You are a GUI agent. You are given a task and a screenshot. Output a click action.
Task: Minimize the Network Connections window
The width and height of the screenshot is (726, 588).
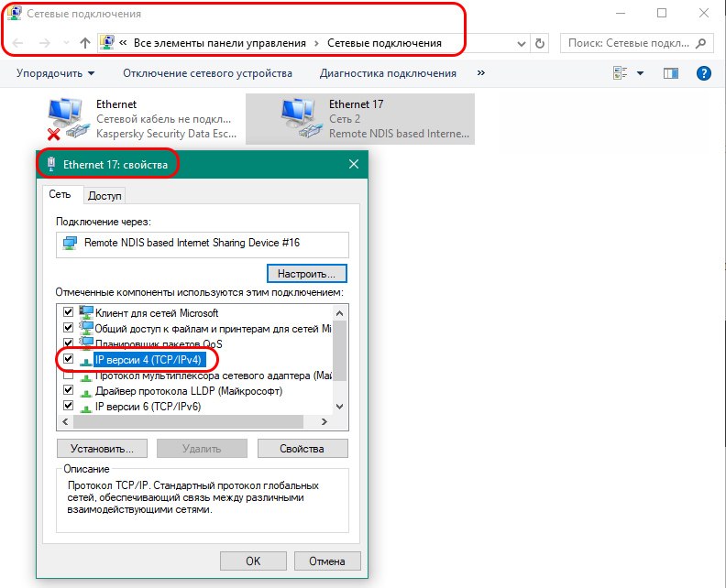click(621, 13)
